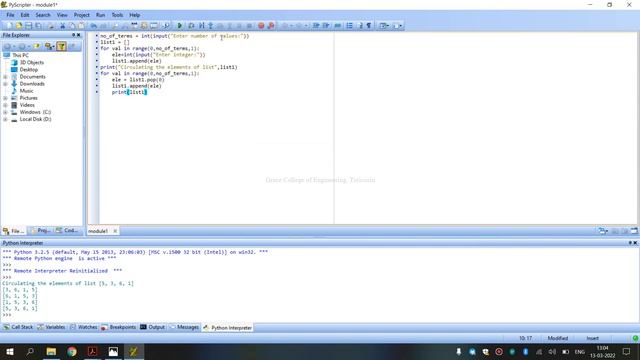Image resolution: width=640 pixels, height=360 pixels.
Task: Go forward in File Explorer panel
Action: 22,47
